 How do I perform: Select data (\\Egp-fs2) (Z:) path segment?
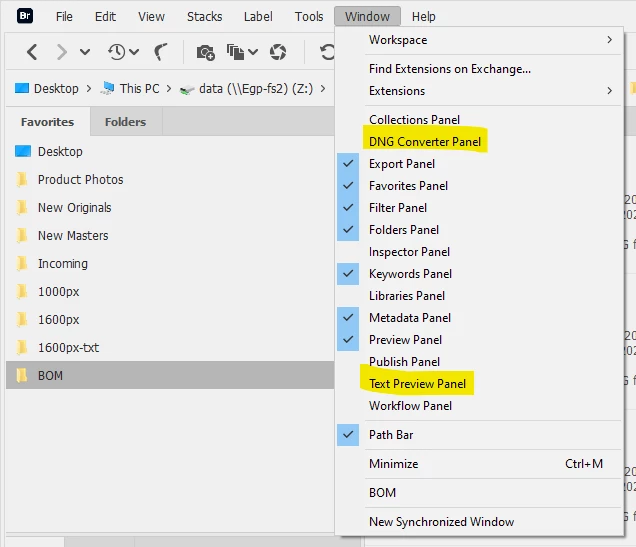[x=256, y=88]
